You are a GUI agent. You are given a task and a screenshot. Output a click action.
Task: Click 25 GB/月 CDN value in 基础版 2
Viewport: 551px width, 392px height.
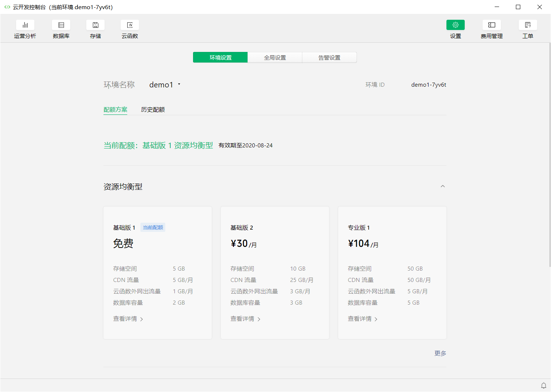[302, 280]
